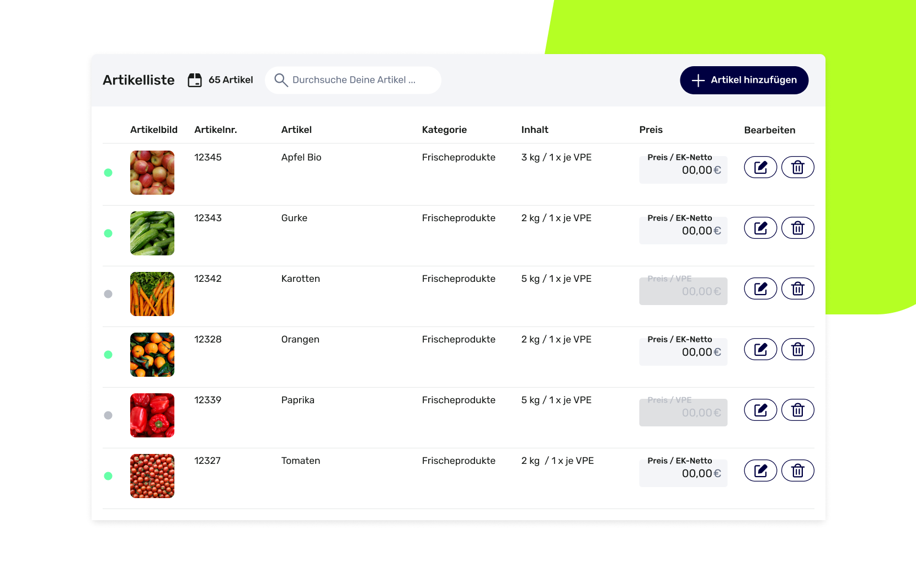Toggle the gray status dot for Karotten
Image resolution: width=916 pixels, height=588 pixels.
[109, 293]
